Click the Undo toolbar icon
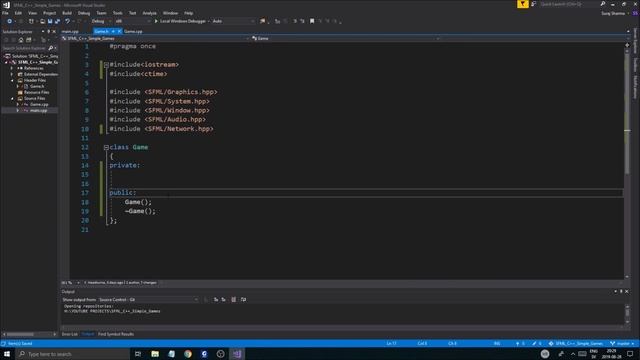 click(x=67, y=21)
